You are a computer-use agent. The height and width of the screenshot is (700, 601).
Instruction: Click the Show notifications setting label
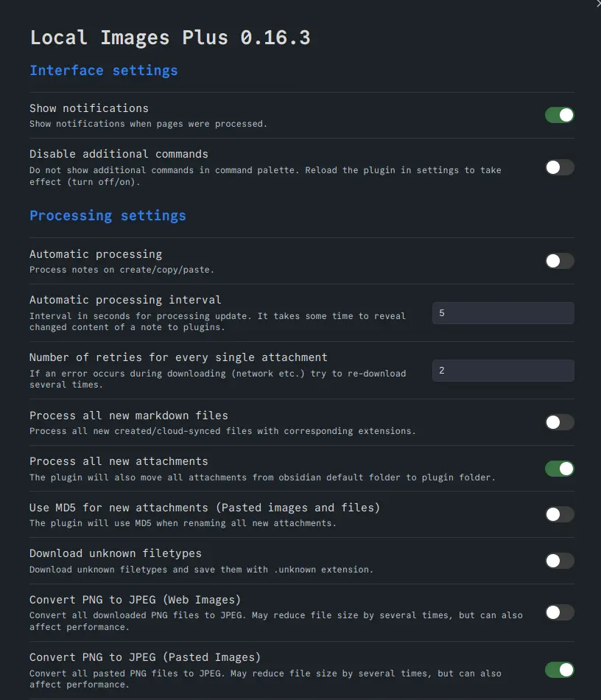click(x=89, y=108)
